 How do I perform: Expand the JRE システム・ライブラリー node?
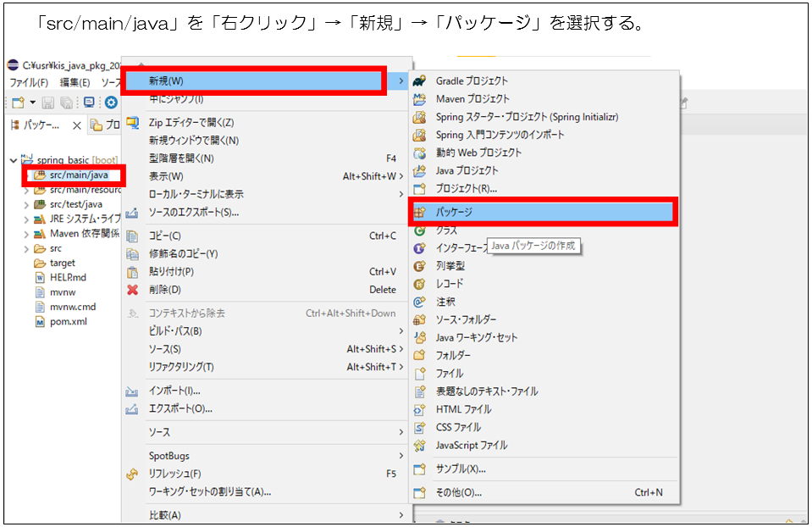click(x=26, y=219)
